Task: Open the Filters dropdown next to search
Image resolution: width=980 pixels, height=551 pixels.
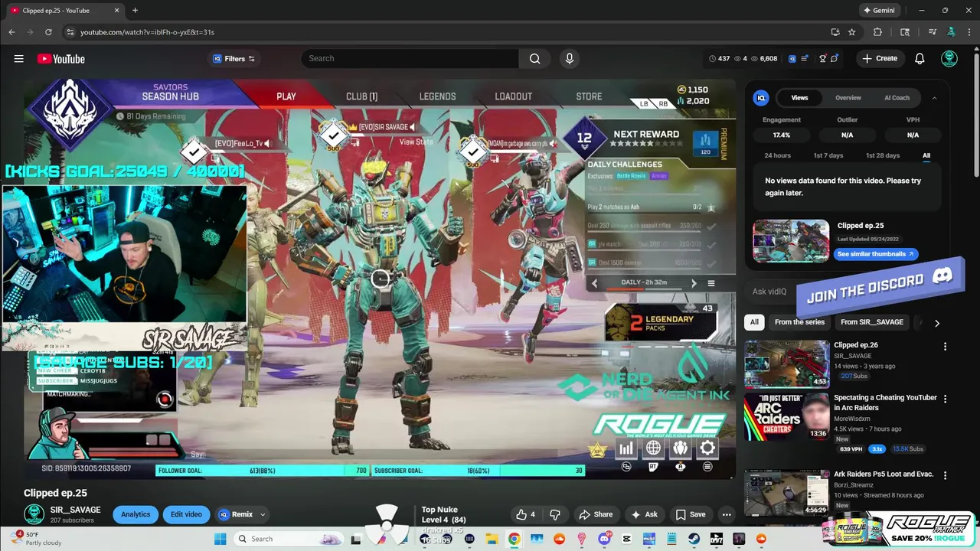Action: coord(233,59)
